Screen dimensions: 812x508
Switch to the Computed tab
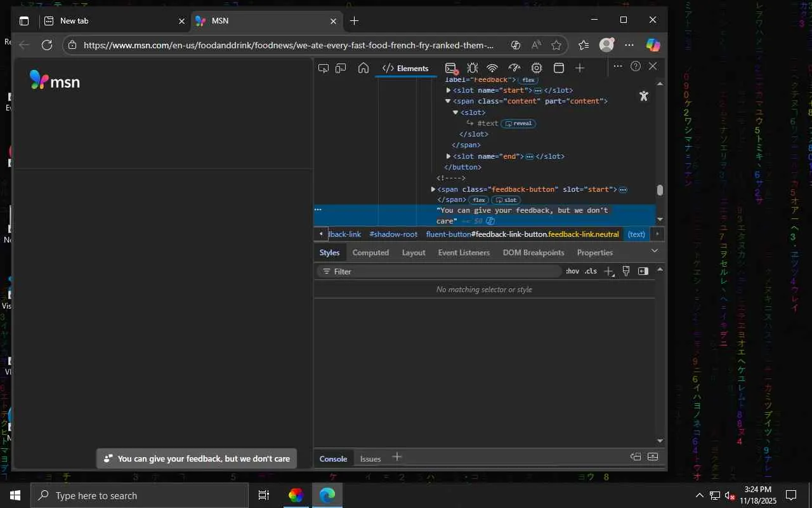(x=370, y=253)
